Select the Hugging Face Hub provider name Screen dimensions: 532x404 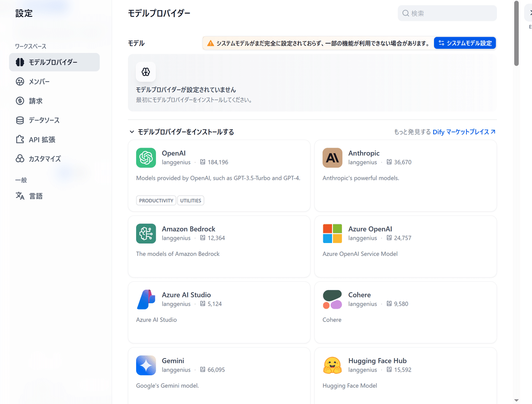[x=377, y=361]
